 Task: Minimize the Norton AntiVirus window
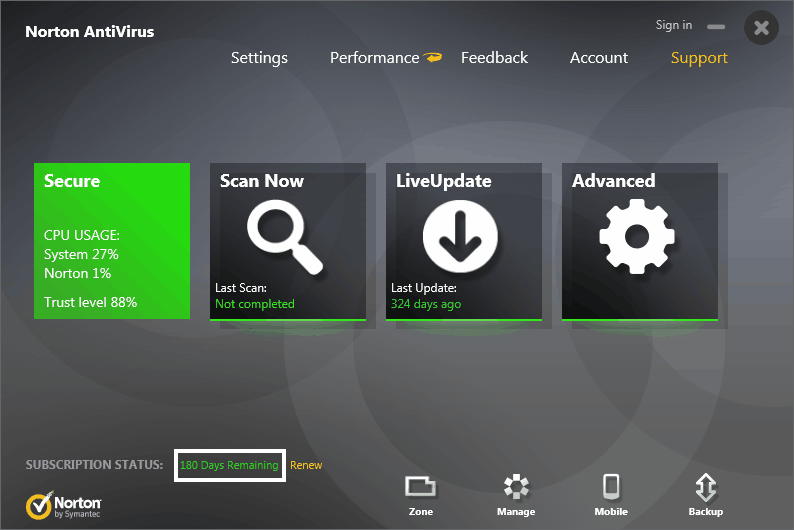(716, 27)
